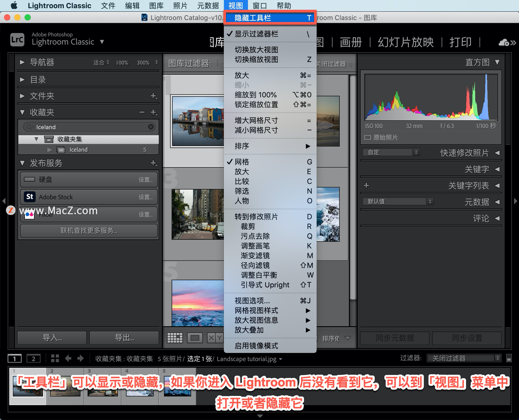This screenshot has height=420, width=519.
Task: Collapse the left panel group arrow
Action: [4, 201]
